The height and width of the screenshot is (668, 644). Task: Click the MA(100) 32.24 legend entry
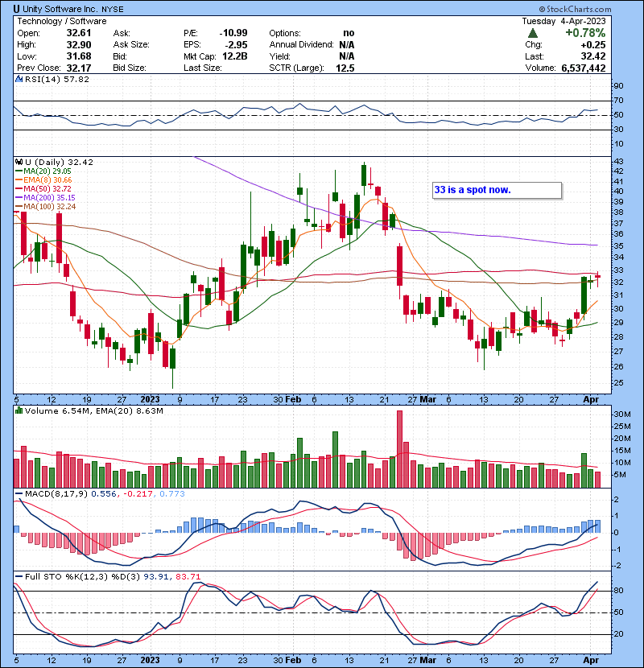coord(49,207)
